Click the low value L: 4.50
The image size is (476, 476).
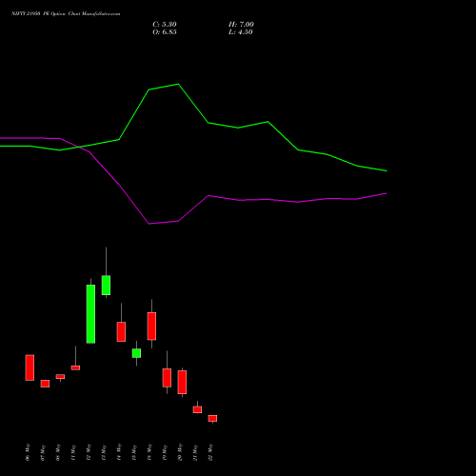[241, 32]
